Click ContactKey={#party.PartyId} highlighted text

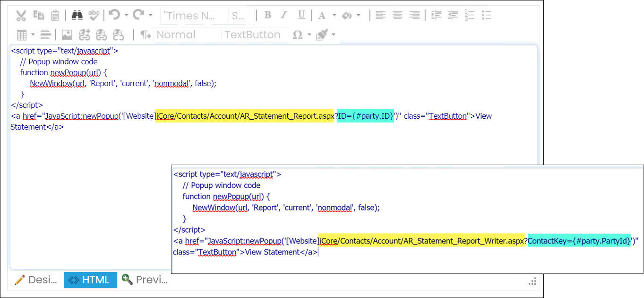tap(579, 241)
